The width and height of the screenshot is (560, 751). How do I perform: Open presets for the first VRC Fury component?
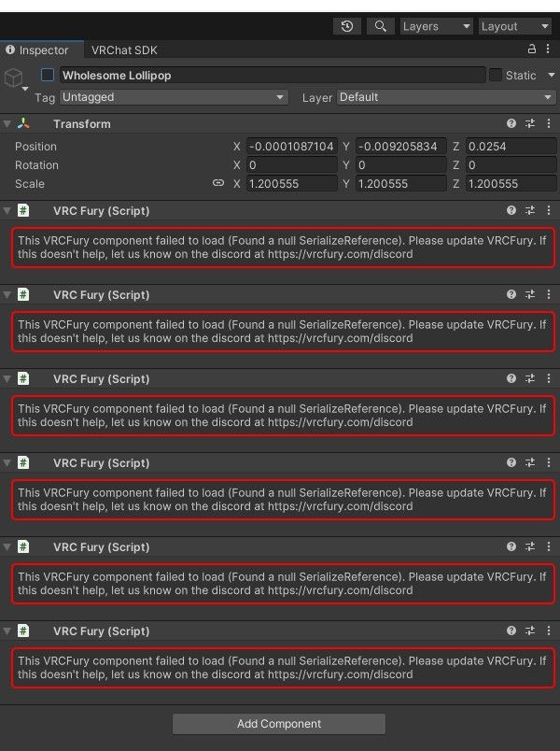click(530, 210)
